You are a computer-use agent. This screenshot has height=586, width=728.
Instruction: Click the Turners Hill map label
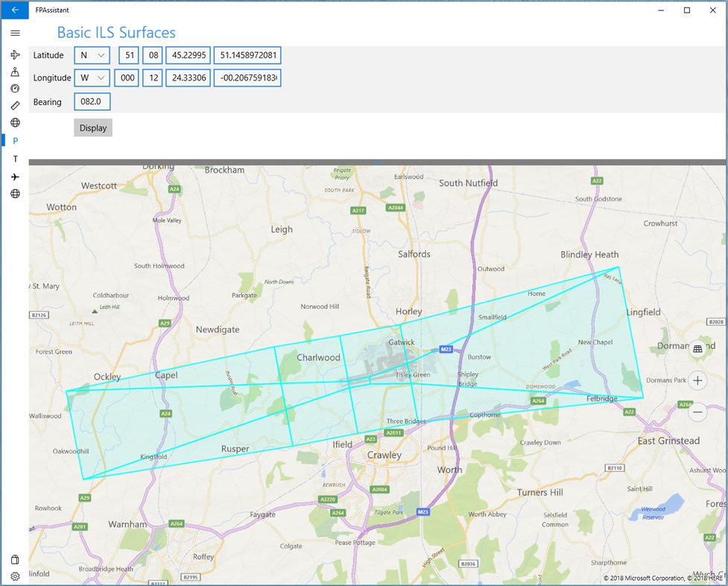[540, 492]
